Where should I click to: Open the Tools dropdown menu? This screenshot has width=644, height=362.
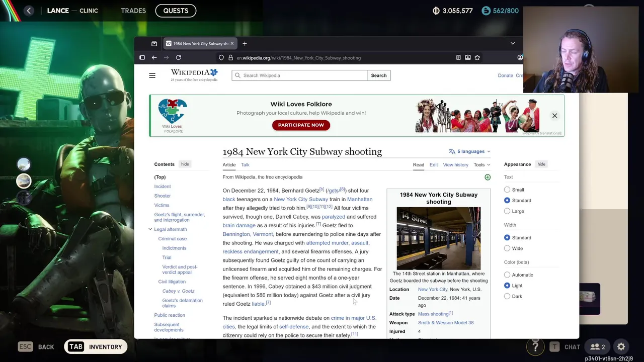click(481, 165)
